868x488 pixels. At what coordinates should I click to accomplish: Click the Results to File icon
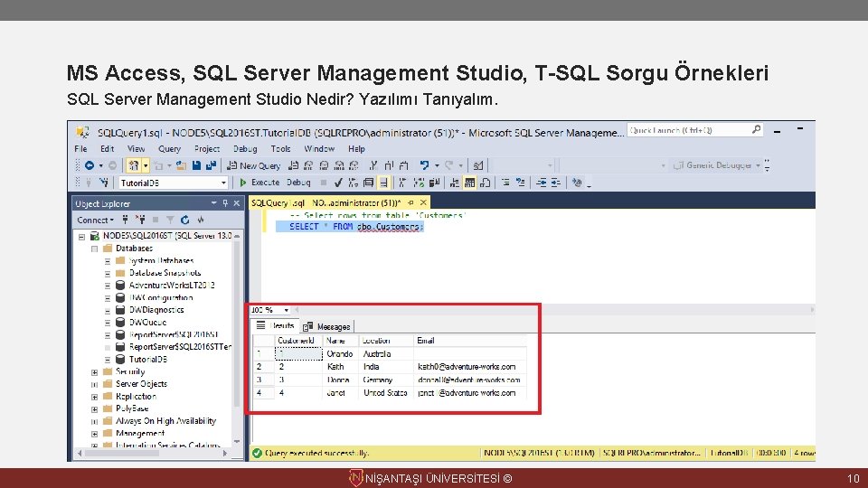[485, 183]
